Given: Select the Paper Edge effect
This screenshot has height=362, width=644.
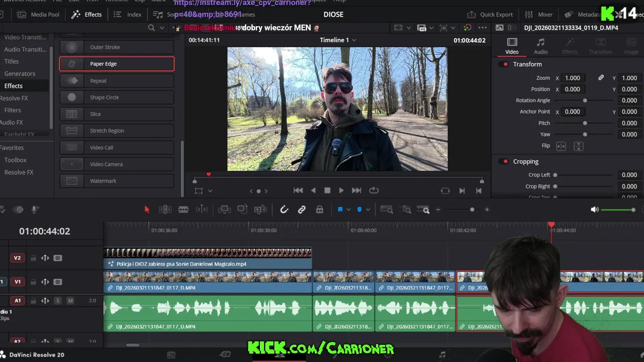Looking at the screenshot, I should pyautogui.click(x=117, y=64).
